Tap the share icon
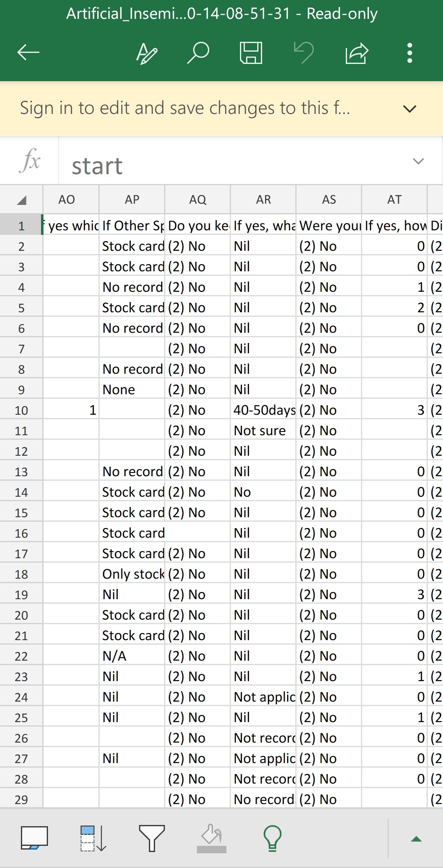 tap(357, 53)
